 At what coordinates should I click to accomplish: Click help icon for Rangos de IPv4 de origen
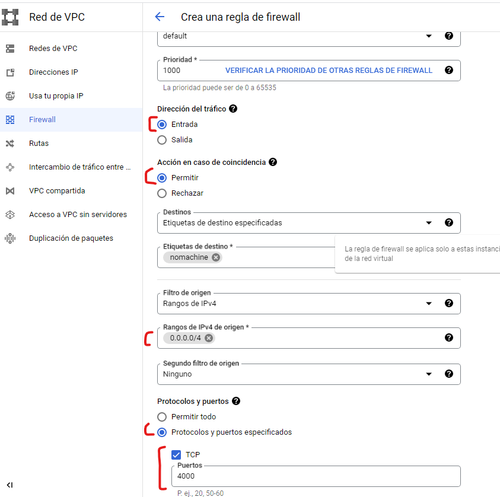coord(449,338)
